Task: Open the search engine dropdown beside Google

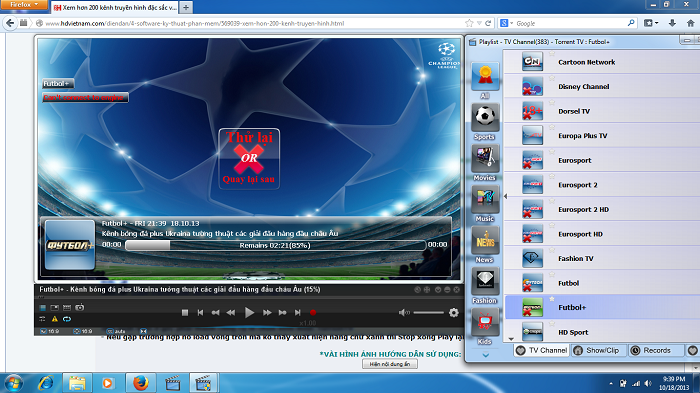Action: point(506,23)
